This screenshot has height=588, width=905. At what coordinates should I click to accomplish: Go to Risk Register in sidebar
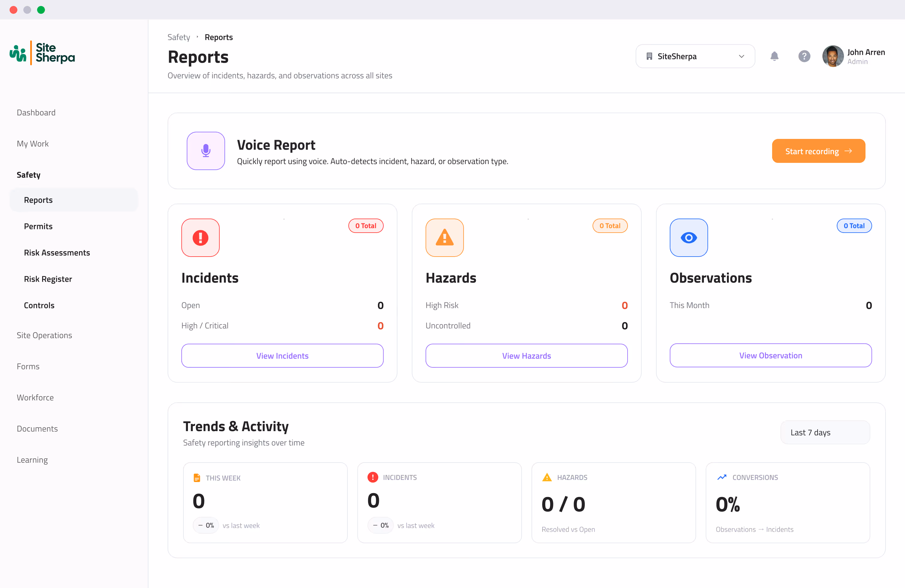[48, 279]
